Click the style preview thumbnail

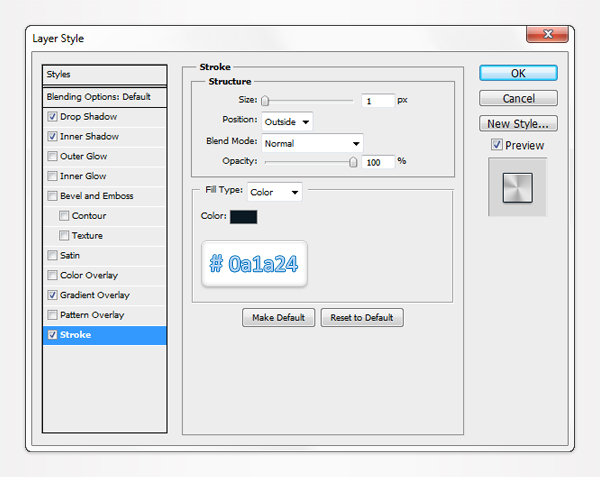pyautogui.click(x=517, y=187)
